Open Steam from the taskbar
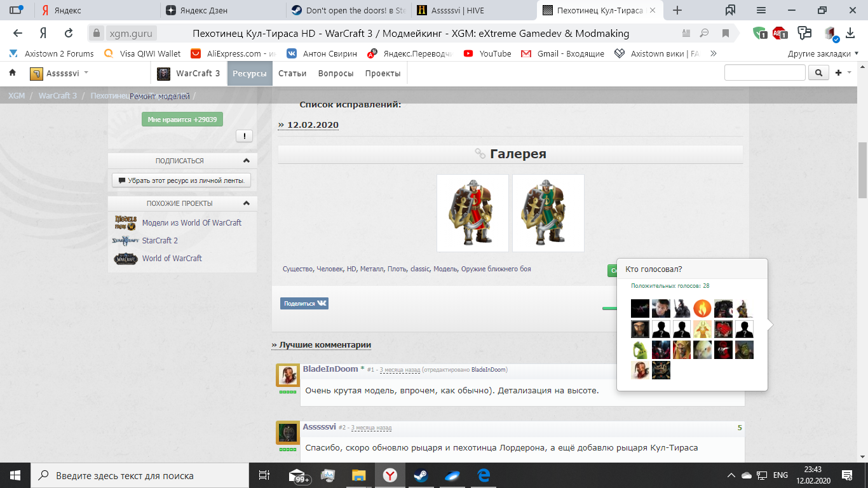This screenshot has width=868, height=488. click(421, 475)
